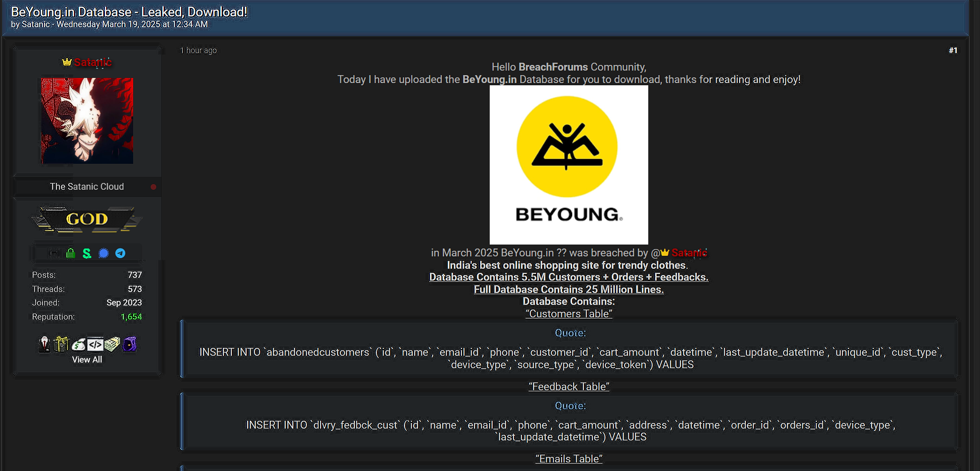Click the Satanic username in the sidebar
980x471 pixels.
coord(92,62)
